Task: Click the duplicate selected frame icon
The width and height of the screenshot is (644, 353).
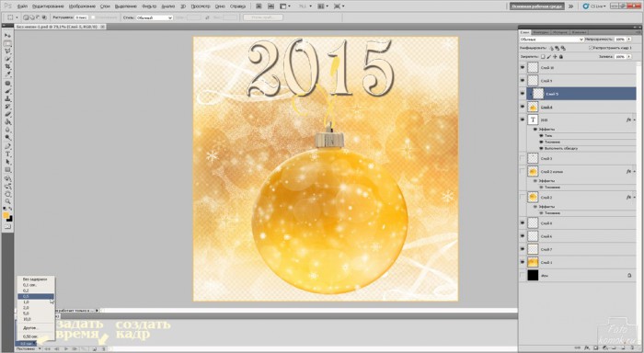Action: click(95, 349)
